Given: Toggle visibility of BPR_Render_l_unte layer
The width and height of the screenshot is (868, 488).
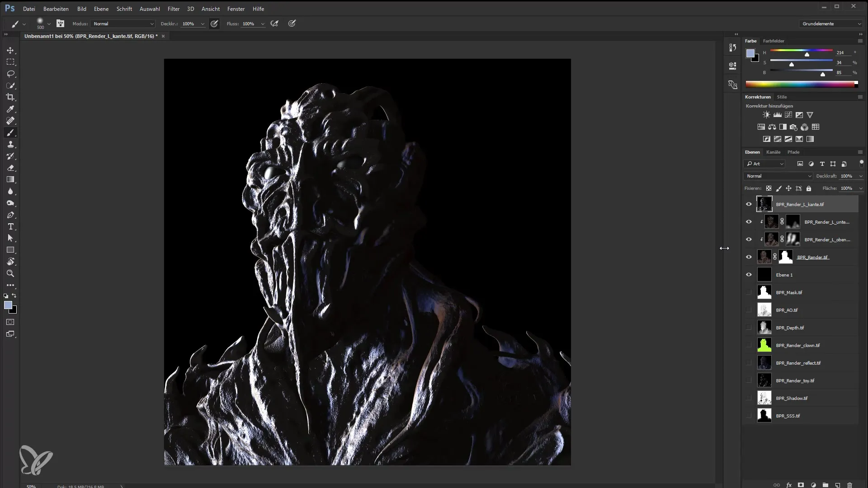Looking at the screenshot, I should point(749,222).
